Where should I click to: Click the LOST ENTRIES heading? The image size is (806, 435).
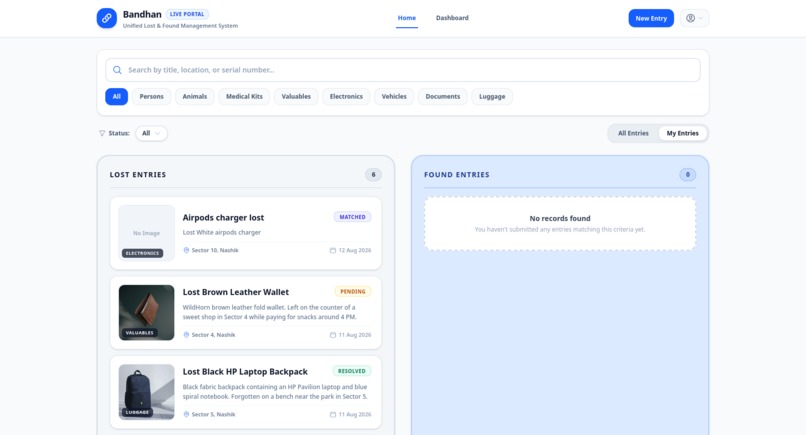click(138, 175)
